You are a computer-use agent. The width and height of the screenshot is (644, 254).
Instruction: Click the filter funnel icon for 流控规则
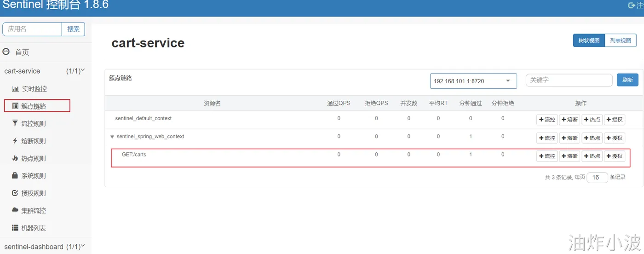tap(15, 123)
